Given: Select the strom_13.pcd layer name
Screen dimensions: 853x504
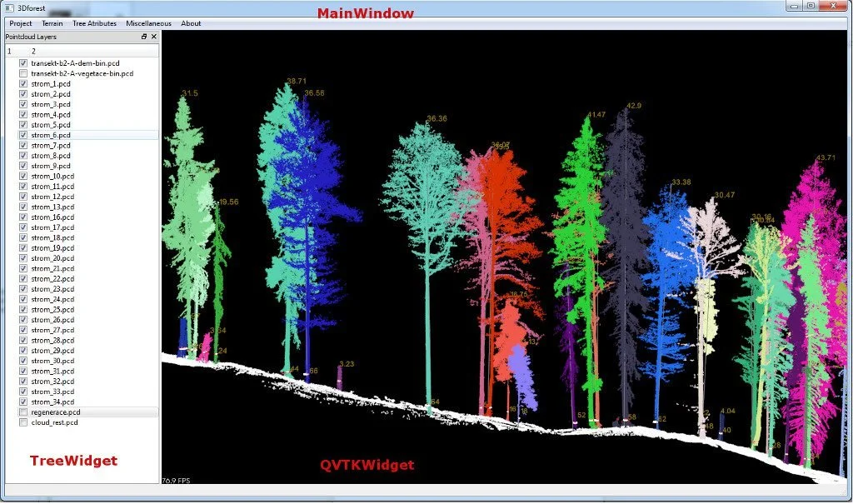Looking at the screenshot, I should point(52,207).
